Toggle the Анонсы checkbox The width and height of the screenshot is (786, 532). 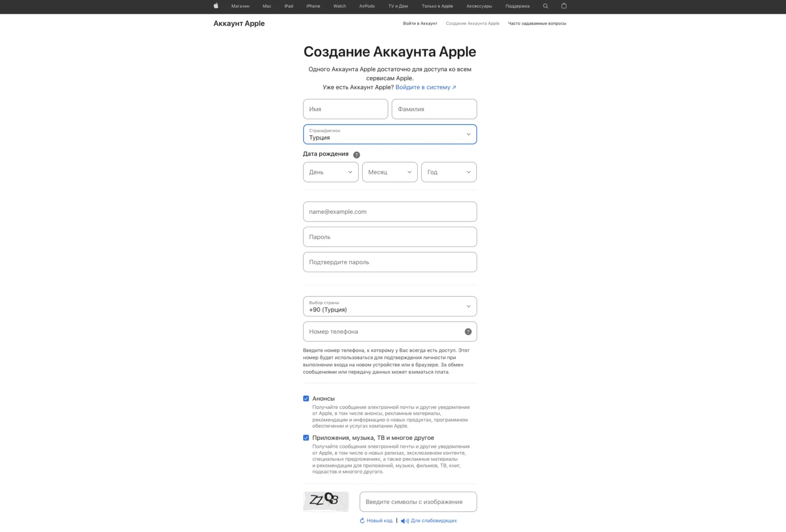306,398
